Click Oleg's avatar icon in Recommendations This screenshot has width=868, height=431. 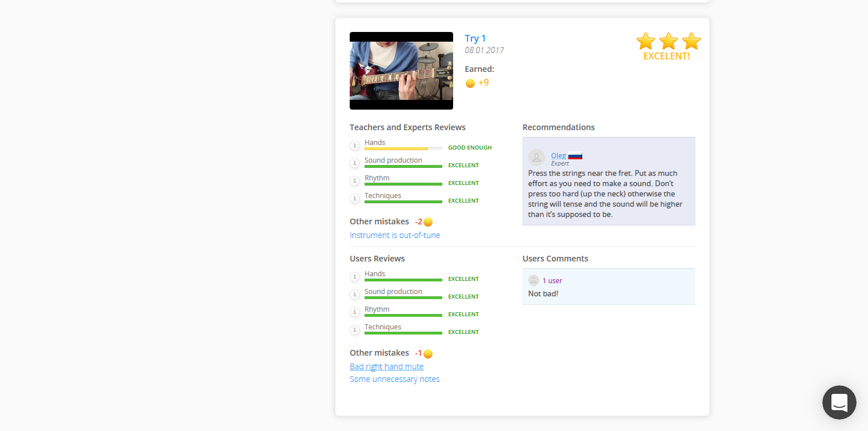click(x=537, y=158)
